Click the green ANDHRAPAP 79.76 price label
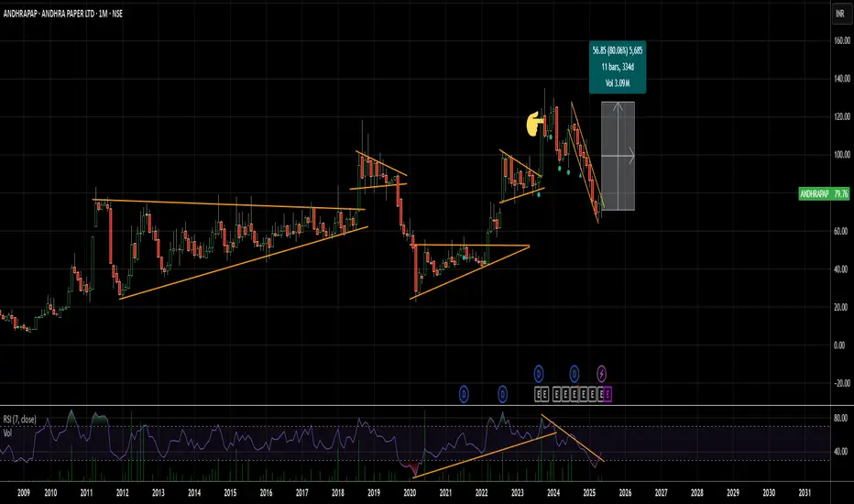Image resolution: width=854 pixels, height=504 pixels. tap(824, 193)
